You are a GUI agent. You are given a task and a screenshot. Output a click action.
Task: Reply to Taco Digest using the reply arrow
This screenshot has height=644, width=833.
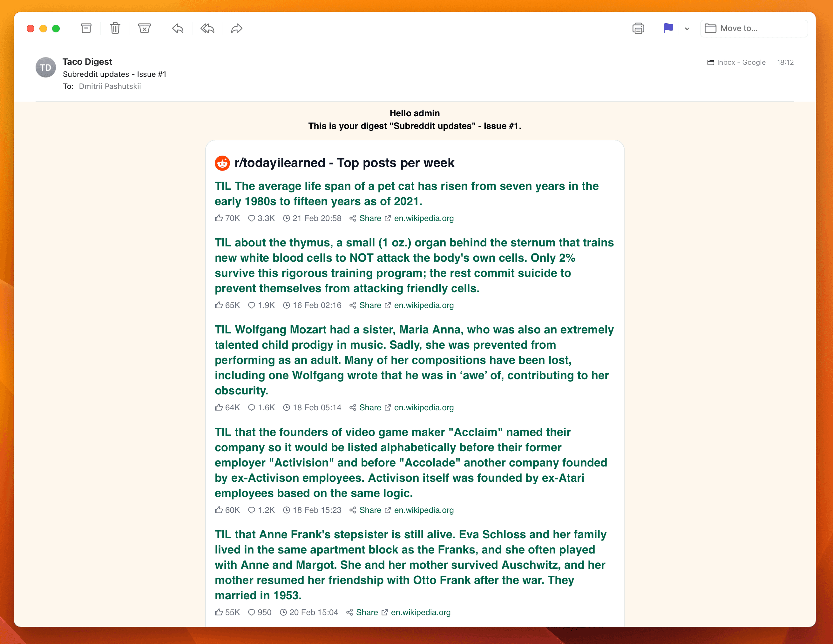178,28
